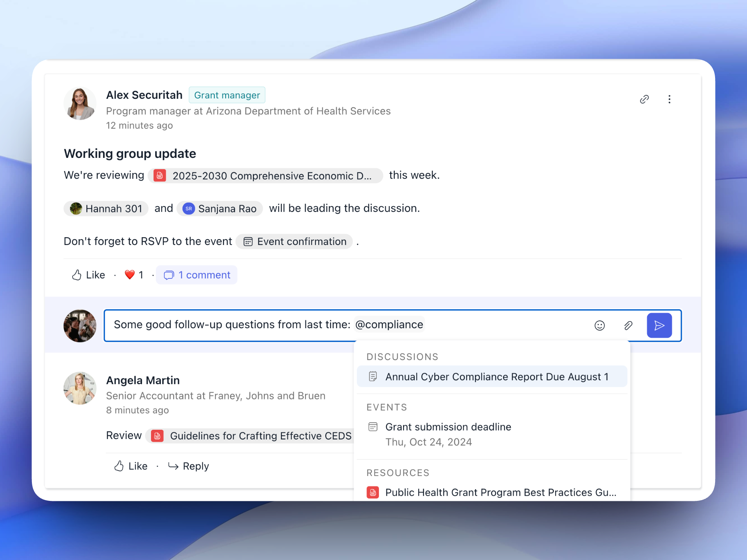Attach a file with the paperclip icon
This screenshot has height=560, width=747.
[628, 325]
